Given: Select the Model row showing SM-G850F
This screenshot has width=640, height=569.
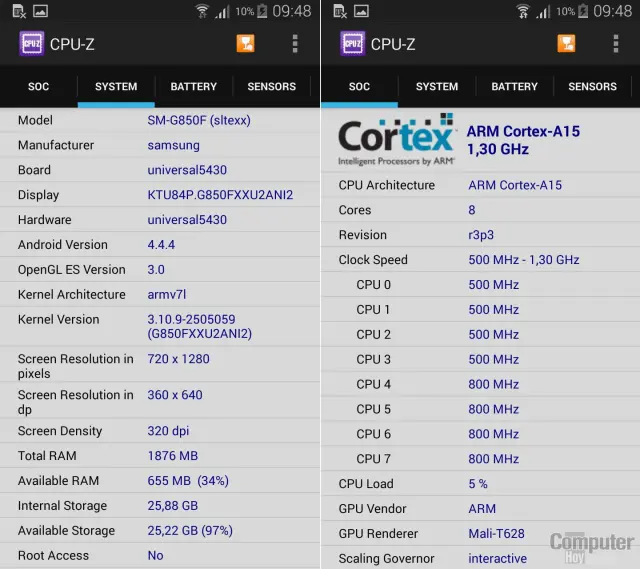Looking at the screenshot, I should click(160, 121).
